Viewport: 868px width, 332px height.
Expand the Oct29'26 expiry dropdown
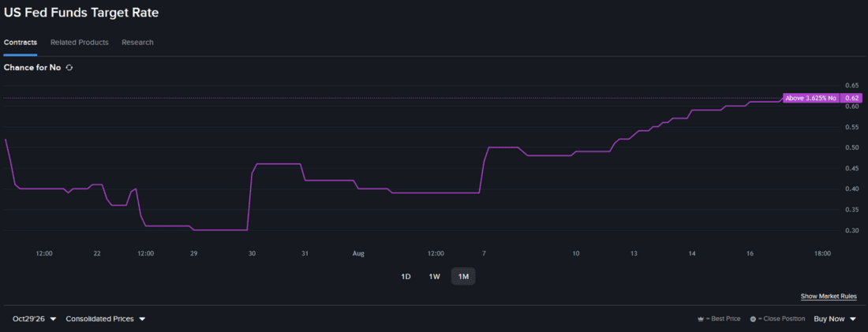[34, 319]
